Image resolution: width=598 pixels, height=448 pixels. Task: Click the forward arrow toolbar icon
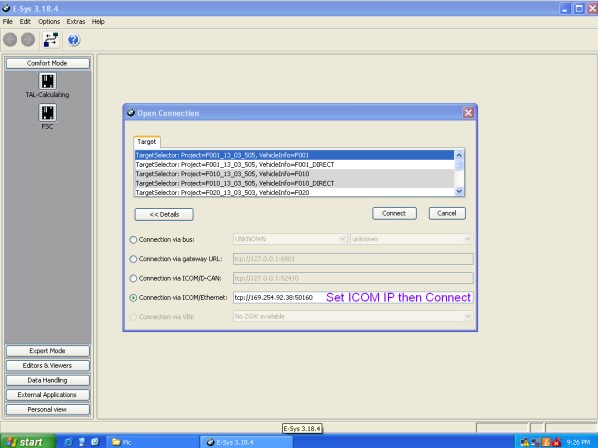pos(28,40)
